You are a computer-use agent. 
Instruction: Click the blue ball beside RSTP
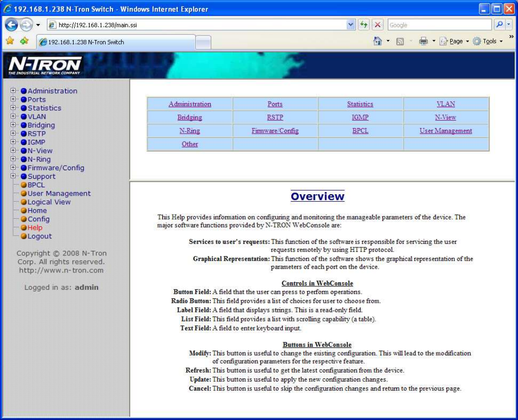(24, 134)
